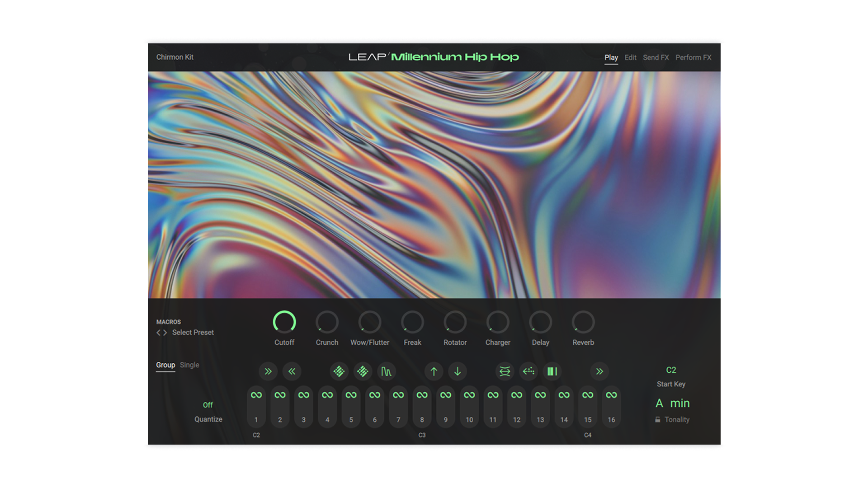Open the A min tonality selector
The height and width of the screenshot is (488, 868).
[x=673, y=403]
